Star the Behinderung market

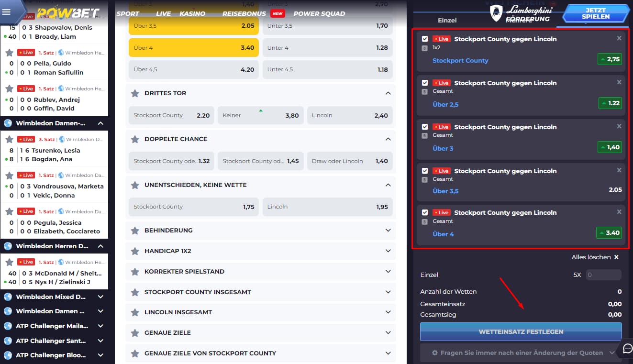click(135, 231)
